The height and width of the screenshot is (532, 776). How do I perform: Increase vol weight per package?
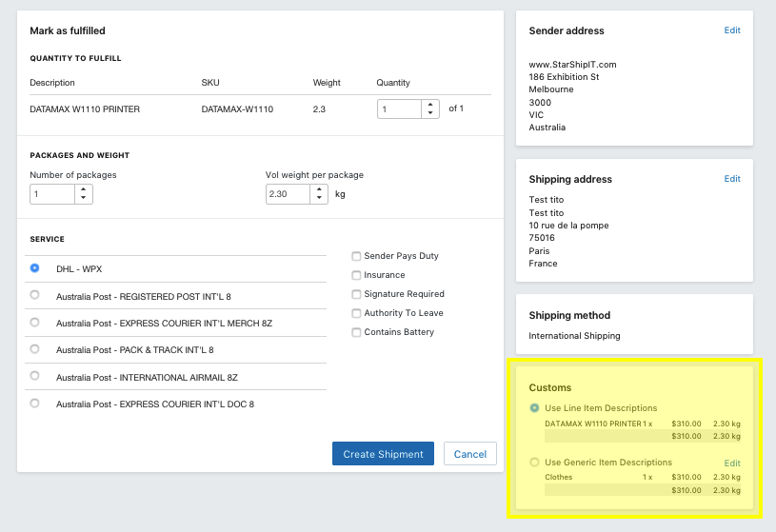[x=319, y=189]
